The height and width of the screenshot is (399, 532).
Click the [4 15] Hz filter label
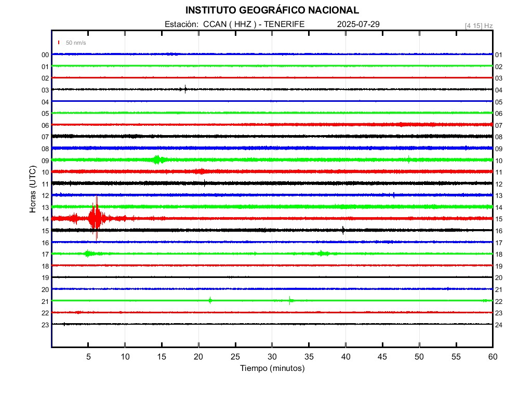coord(478,26)
